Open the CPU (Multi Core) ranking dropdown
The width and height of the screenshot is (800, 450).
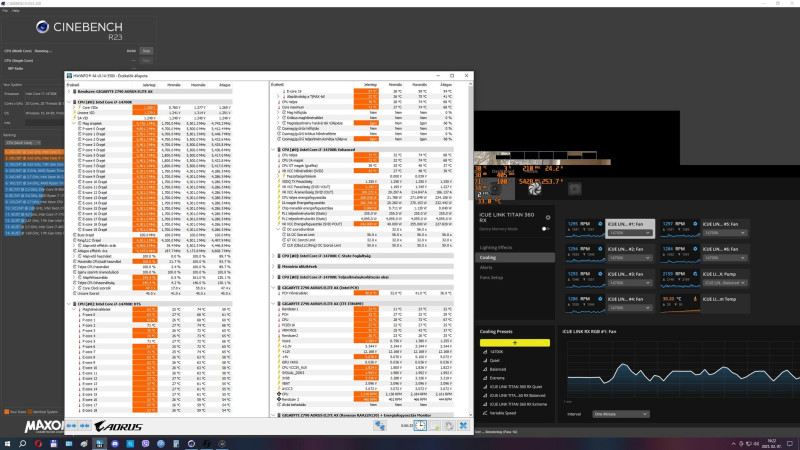pos(22,143)
